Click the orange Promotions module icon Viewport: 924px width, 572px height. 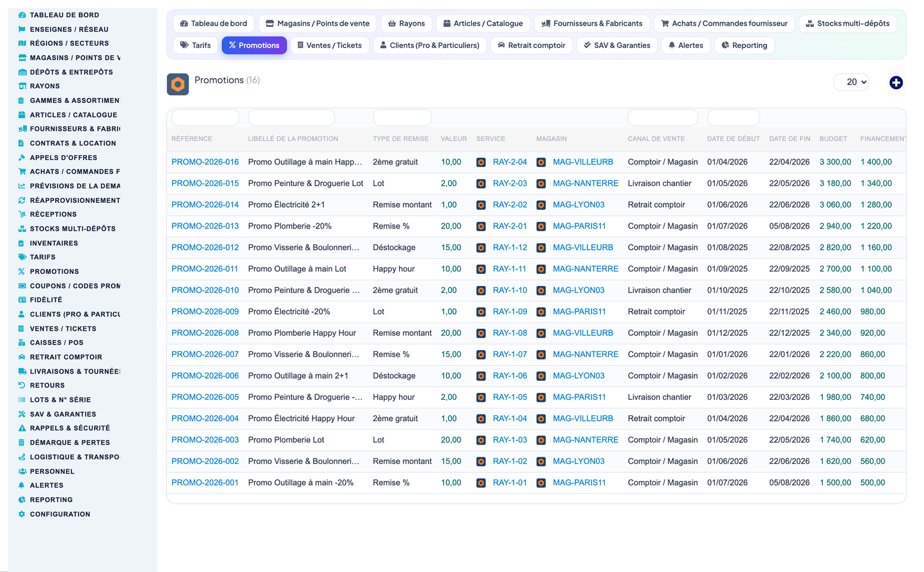coord(178,84)
